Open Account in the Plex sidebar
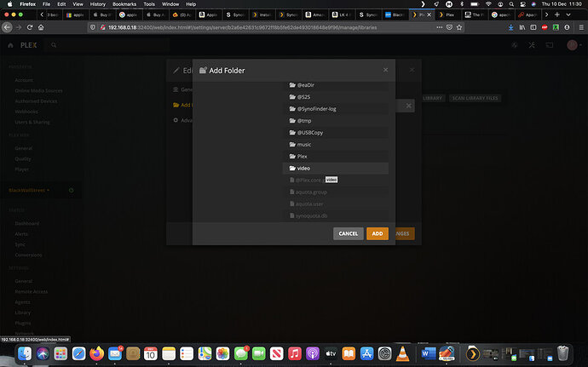Viewport: 588px width, 367px height. (24, 80)
